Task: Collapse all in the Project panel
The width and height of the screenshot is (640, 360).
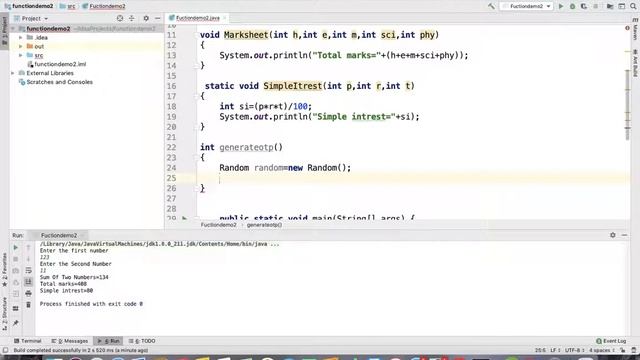Action: click(131, 18)
